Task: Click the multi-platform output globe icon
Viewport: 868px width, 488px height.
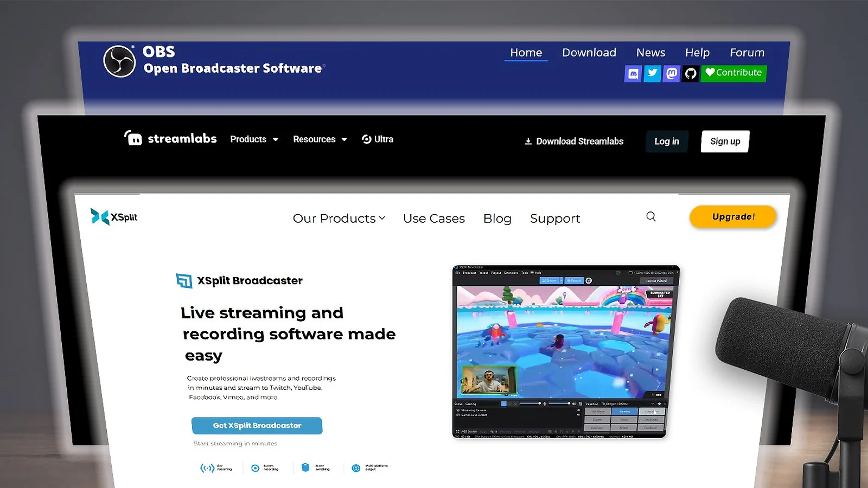Action: point(356,468)
